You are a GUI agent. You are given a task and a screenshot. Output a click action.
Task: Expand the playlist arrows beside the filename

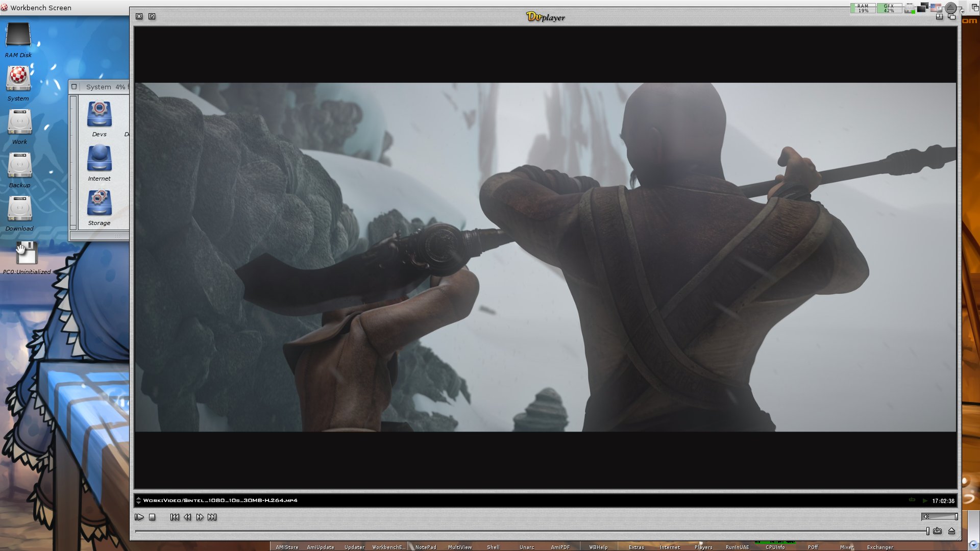coord(138,500)
